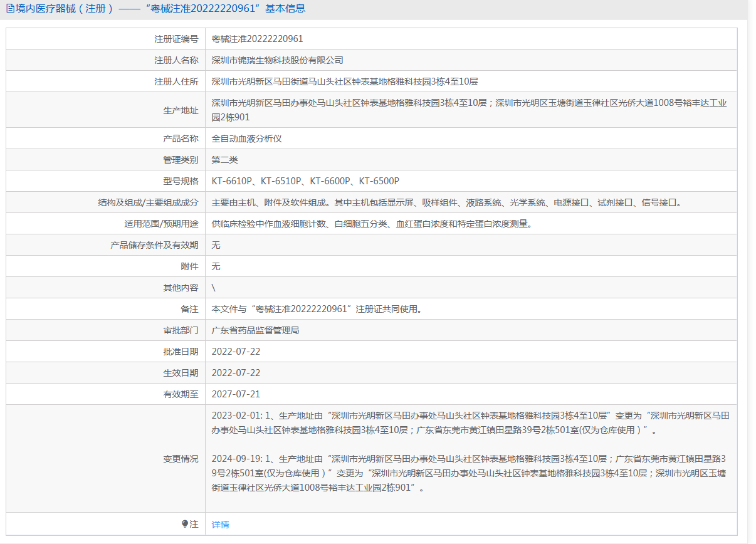Click the 产品名称 label
The width and height of the screenshot is (756, 544).
pyautogui.click(x=181, y=139)
